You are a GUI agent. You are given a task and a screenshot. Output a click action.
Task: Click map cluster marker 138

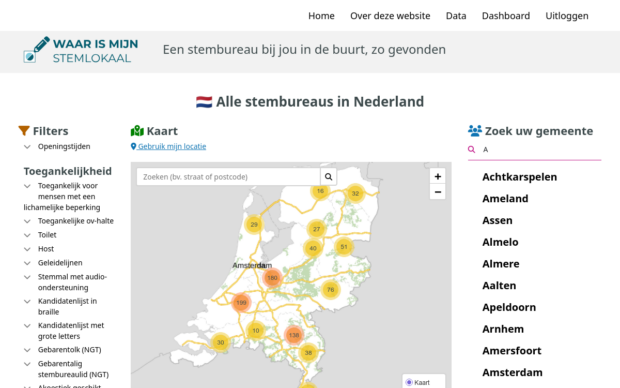(294, 335)
